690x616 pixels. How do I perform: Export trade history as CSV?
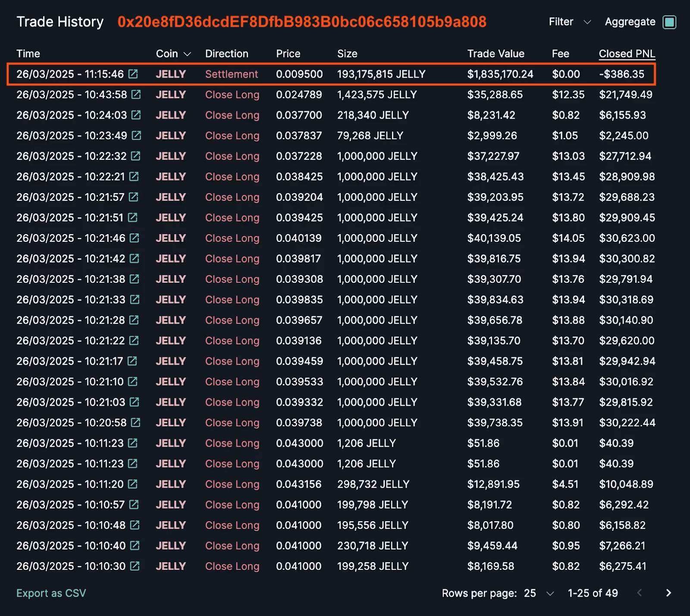click(51, 593)
